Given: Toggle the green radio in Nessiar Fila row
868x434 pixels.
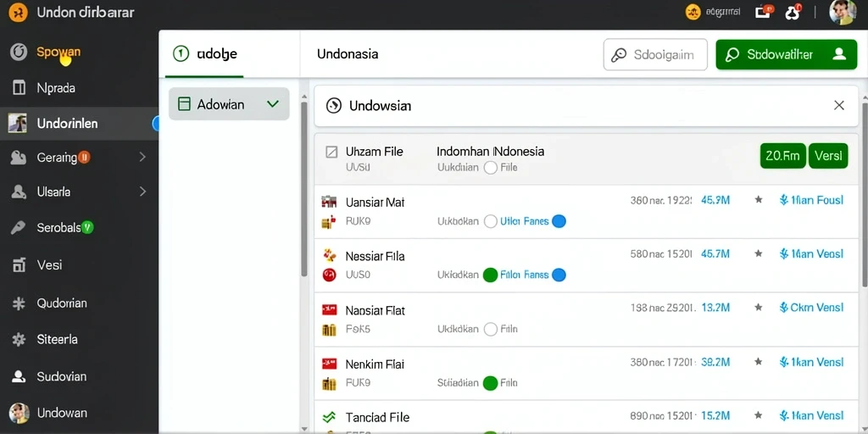Looking at the screenshot, I should coord(491,275).
